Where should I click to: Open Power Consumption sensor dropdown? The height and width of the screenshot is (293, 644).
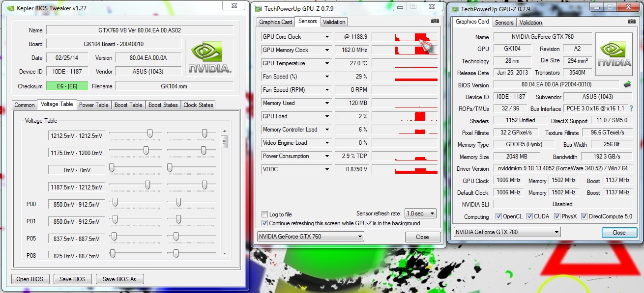point(327,156)
